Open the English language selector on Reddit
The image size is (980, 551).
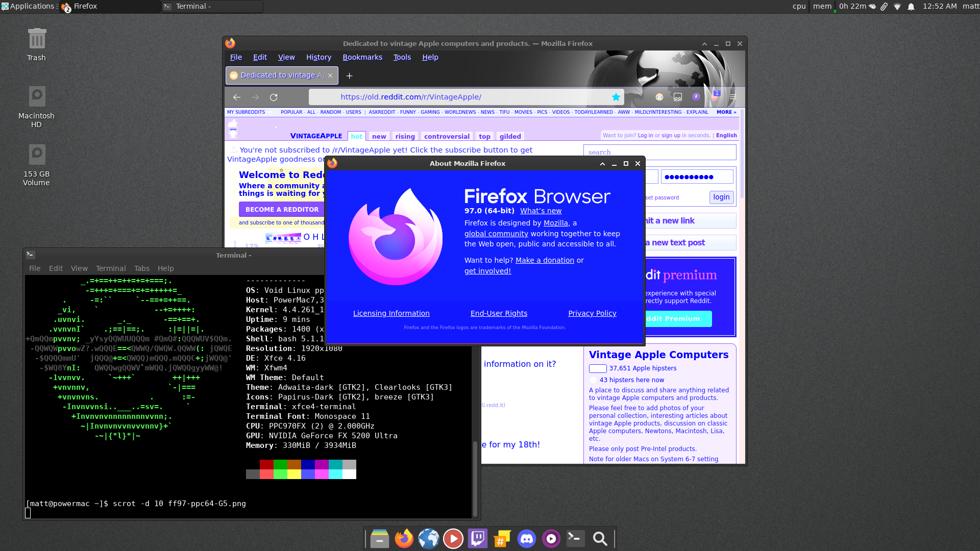click(726, 136)
